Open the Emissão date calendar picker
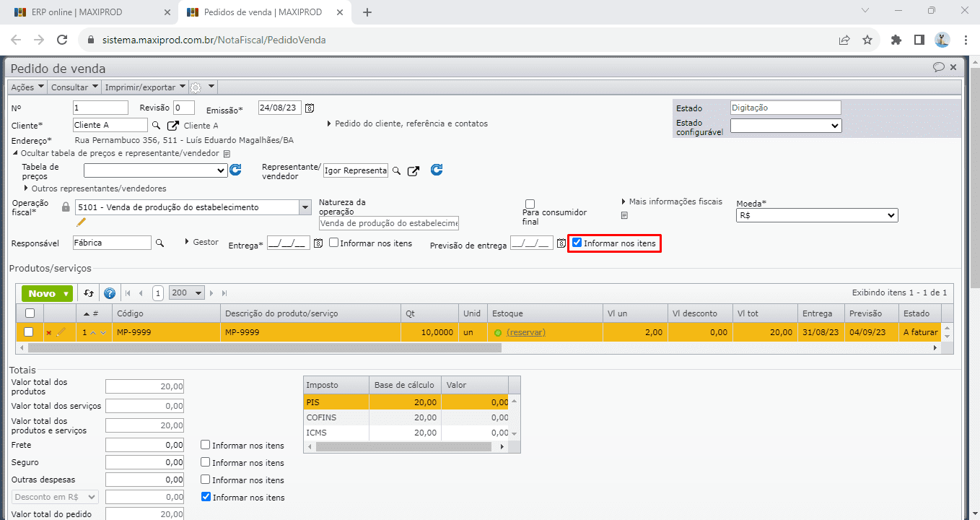The height and width of the screenshot is (520, 980). tap(310, 108)
